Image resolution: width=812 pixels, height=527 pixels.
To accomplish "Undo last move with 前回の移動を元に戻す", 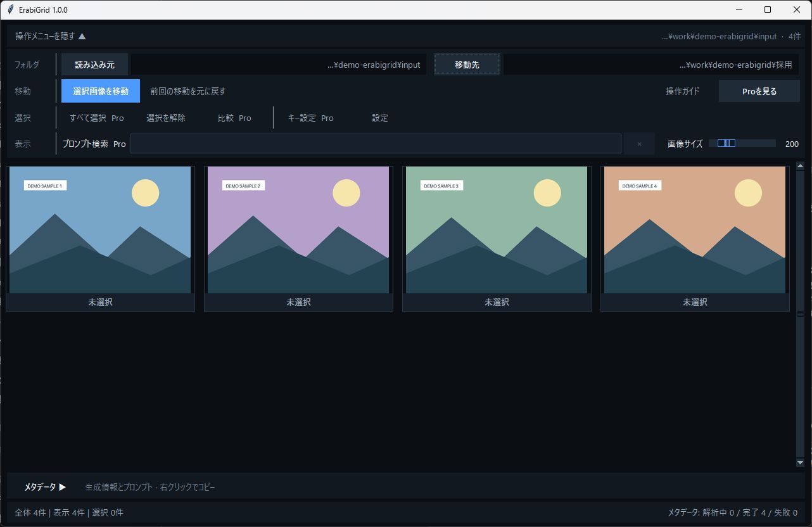I will click(x=188, y=91).
